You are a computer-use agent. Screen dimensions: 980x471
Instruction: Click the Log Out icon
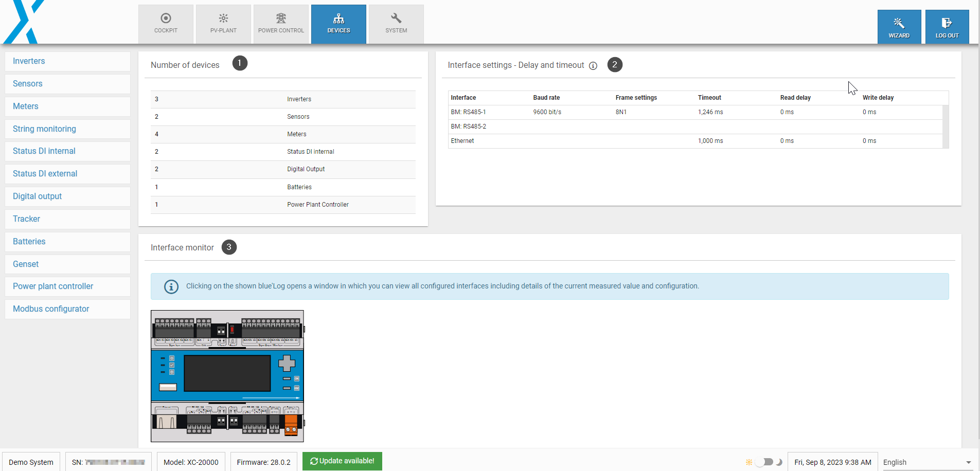tap(947, 23)
